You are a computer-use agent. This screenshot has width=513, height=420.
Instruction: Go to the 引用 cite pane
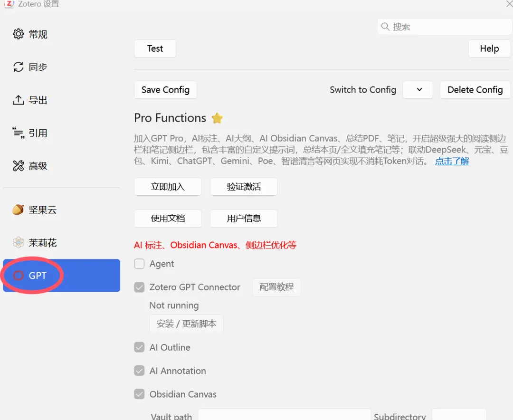[61, 133]
